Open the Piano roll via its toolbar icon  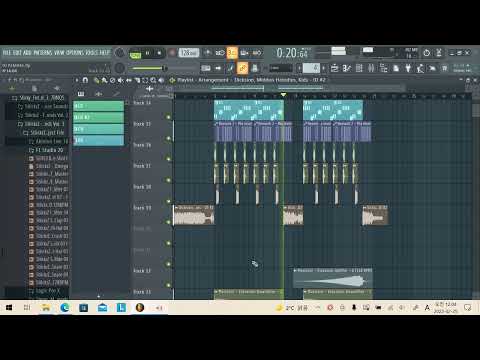(x=347, y=68)
